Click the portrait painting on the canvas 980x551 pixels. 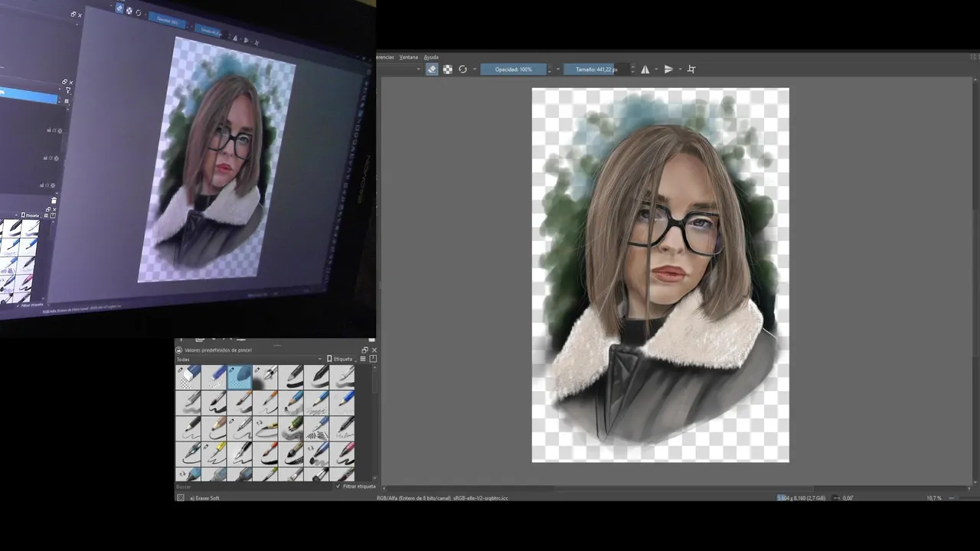(661, 275)
